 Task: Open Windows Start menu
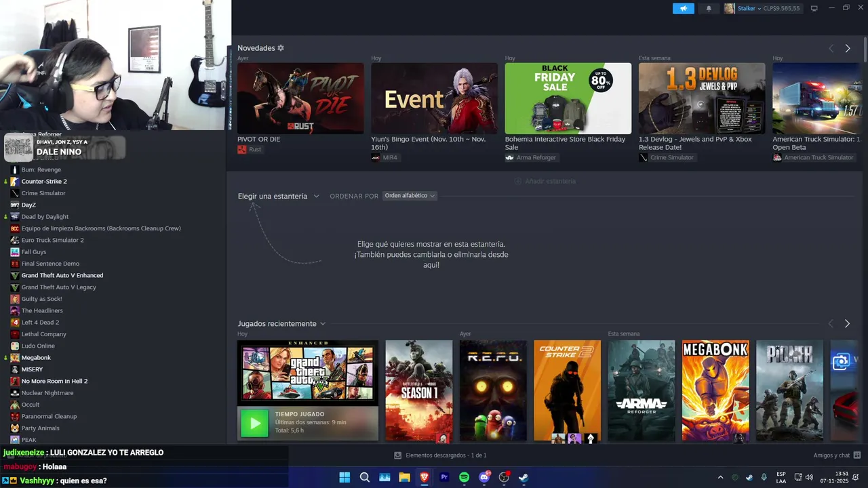[x=344, y=477]
